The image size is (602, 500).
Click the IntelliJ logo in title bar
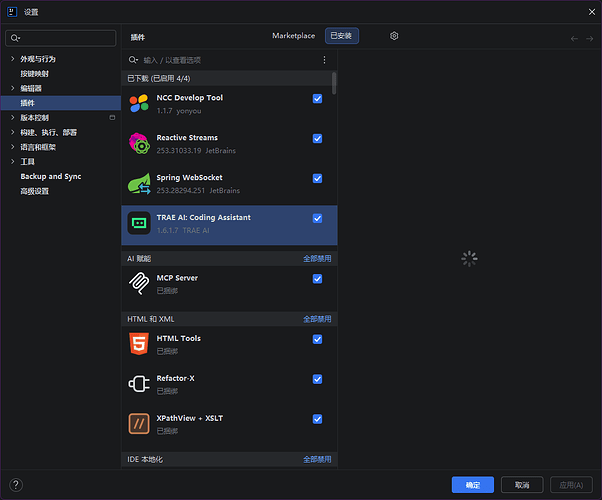click(x=12, y=12)
